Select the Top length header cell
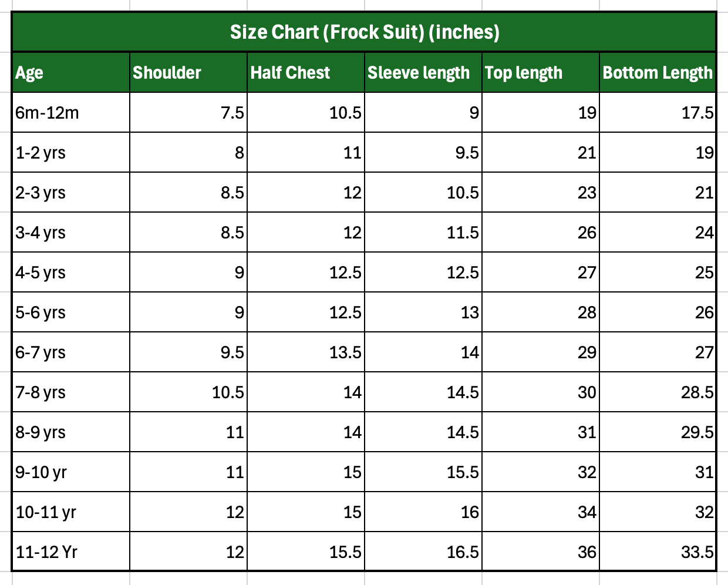 tap(541, 72)
